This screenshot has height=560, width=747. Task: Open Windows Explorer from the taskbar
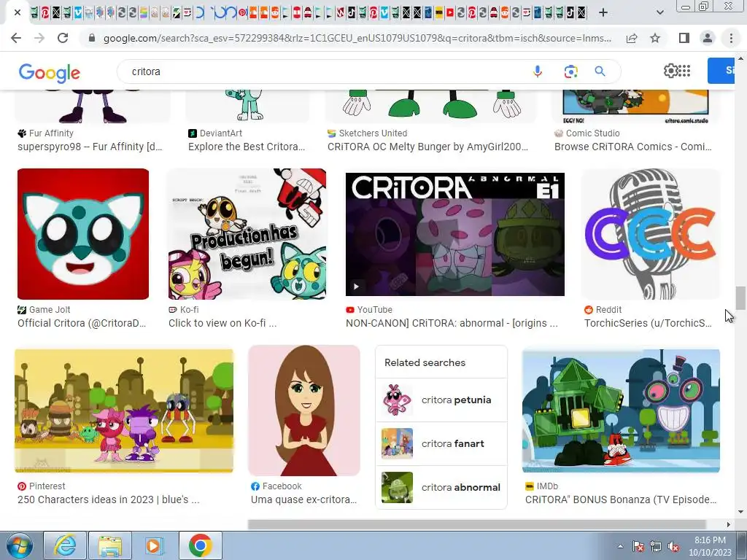click(x=110, y=545)
